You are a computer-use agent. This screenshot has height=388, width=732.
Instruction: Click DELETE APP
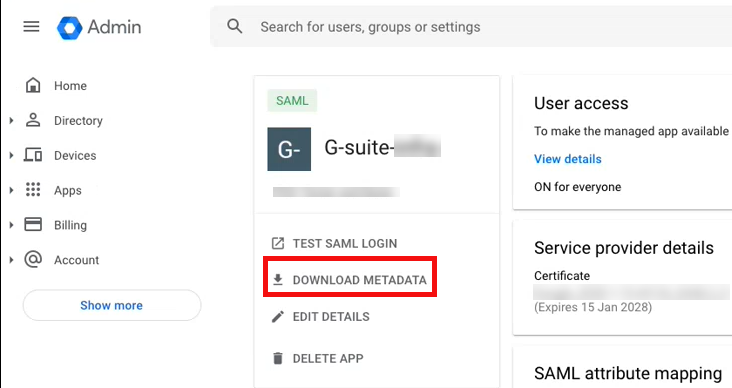tap(328, 358)
